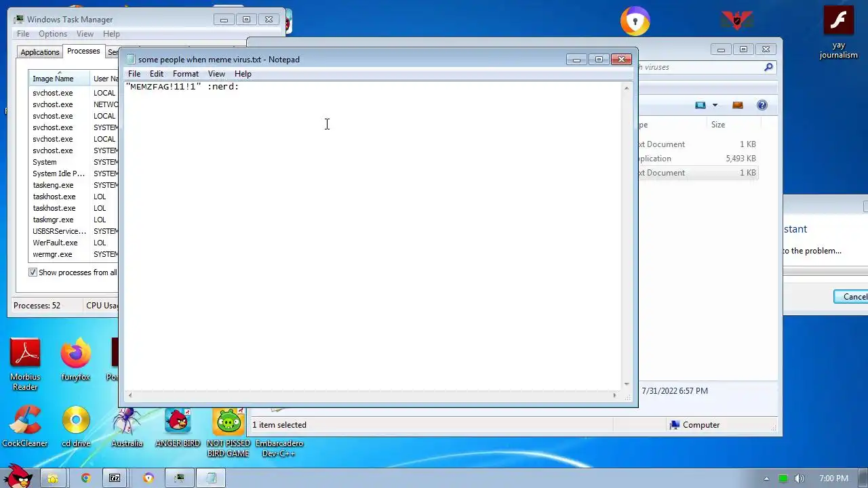This screenshot has height=488, width=868.
Task: Open the Angry Birds start button
Action: tap(18, 476)
